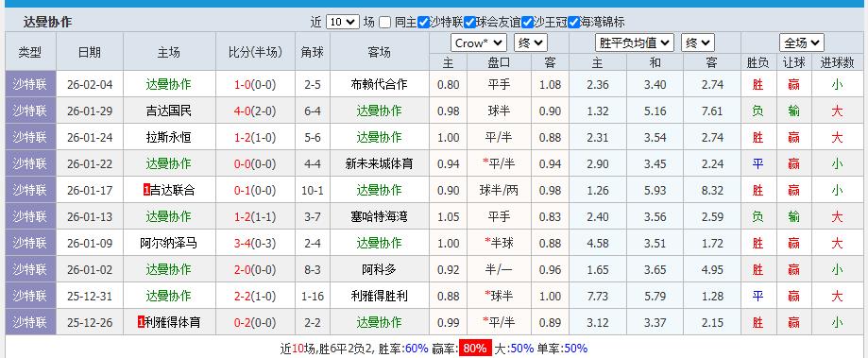
Task: Click the 达曼协作 team title
Action: coord(47,22)
